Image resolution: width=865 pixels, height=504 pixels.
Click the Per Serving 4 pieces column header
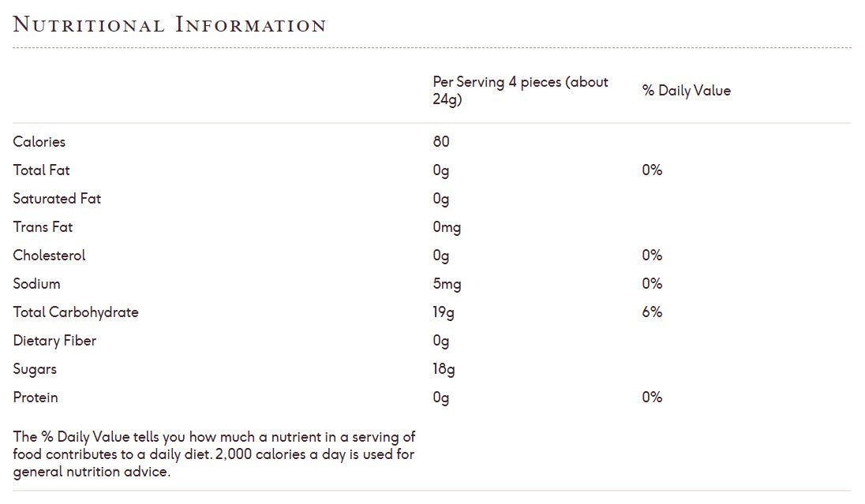pos(520,91)
